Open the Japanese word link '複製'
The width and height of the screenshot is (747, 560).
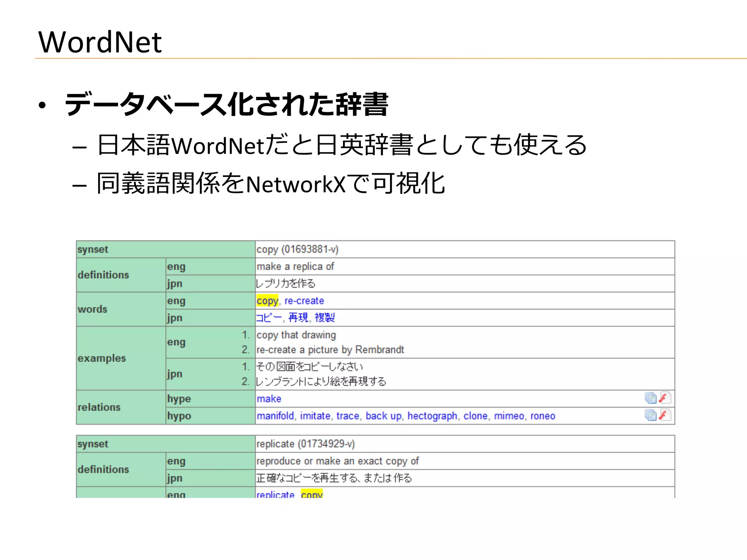tap(325, 318)
